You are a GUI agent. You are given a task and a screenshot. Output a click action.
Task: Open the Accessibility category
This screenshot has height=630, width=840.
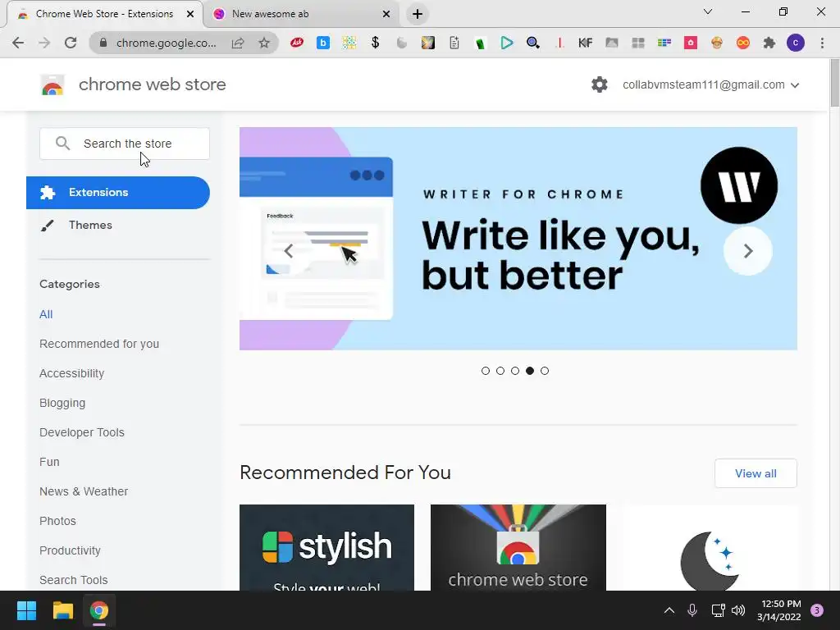click(72, 373)
